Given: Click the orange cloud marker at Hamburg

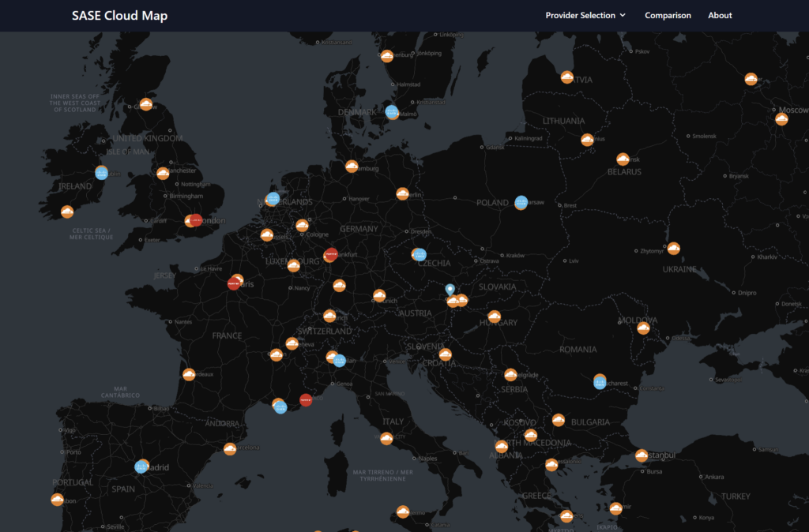Looking at the screenshot, I should pos(352,167).
